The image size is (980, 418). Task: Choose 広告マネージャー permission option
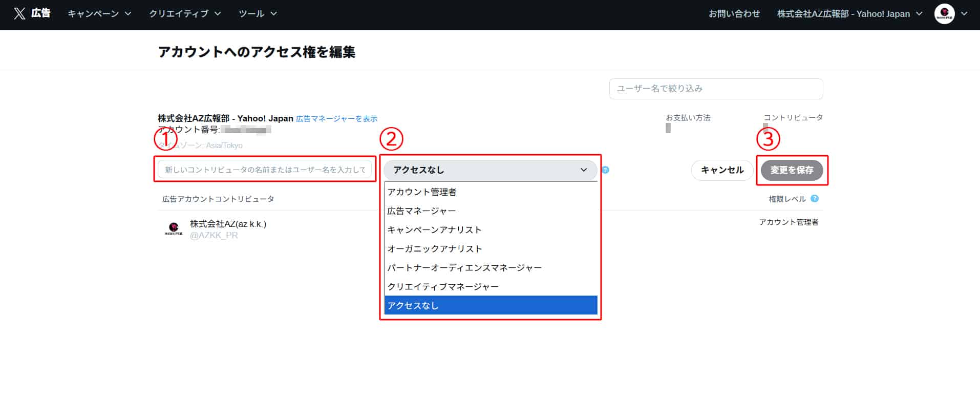421,211
